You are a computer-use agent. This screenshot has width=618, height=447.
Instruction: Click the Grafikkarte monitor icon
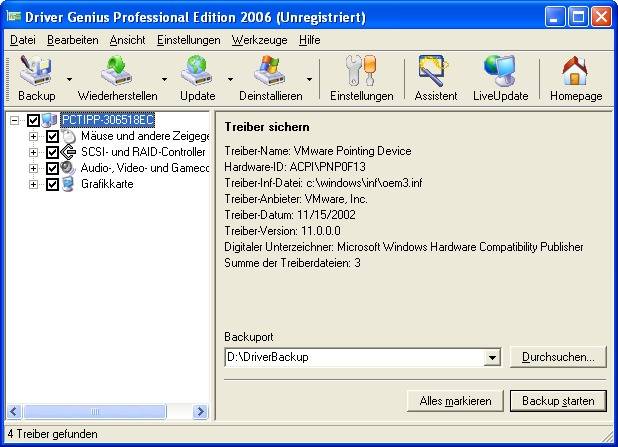[69, 184]
